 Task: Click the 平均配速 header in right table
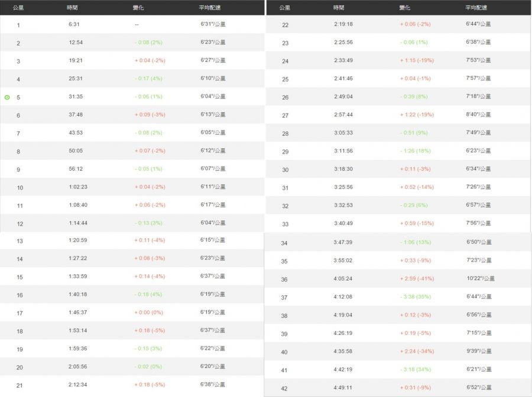(x=476, y=8)
